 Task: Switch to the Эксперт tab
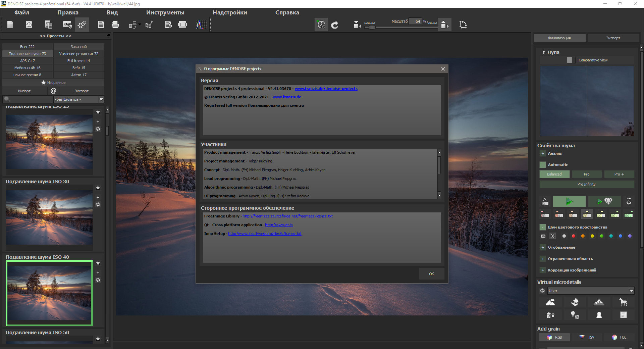[613, 38]
